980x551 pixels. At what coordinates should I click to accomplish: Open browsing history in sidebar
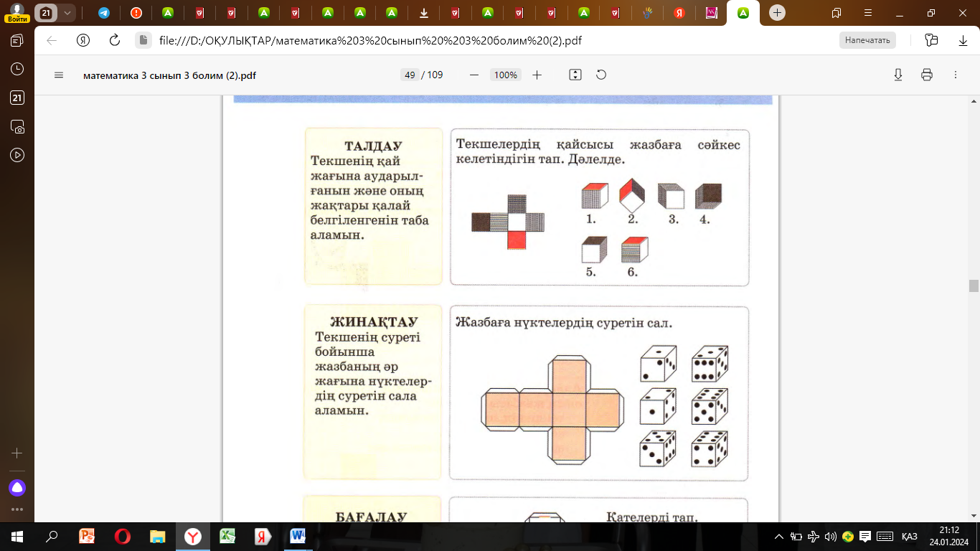[x=17, y=69]
